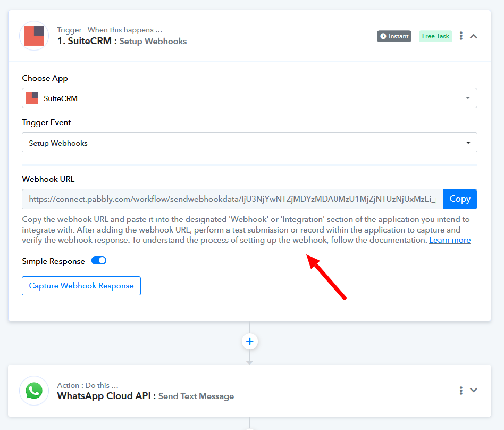Click the Free Task badge

435,36
